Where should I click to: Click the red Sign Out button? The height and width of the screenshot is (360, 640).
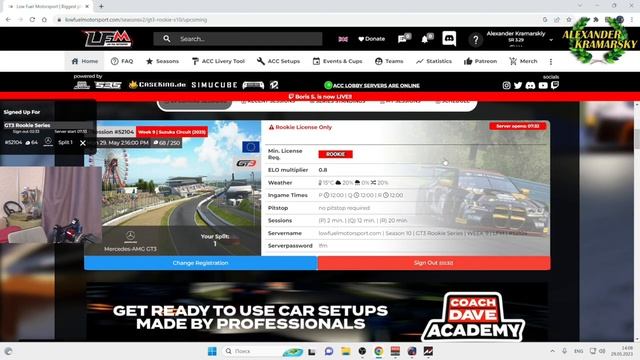(434, 263)
